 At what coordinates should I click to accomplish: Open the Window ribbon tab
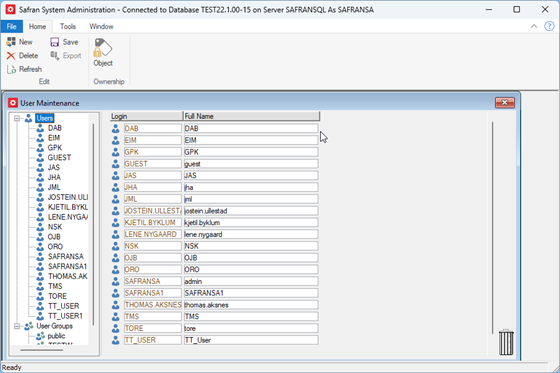coord(101,26)
